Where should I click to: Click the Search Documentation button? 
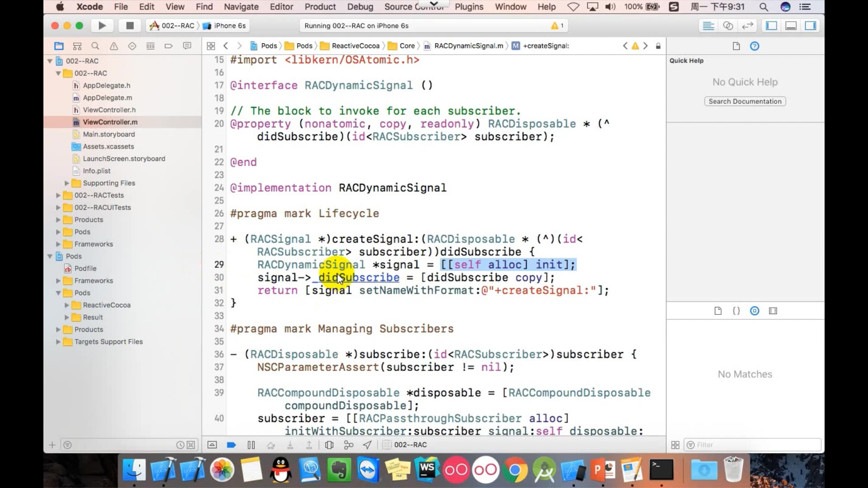[x=745, y=101]
